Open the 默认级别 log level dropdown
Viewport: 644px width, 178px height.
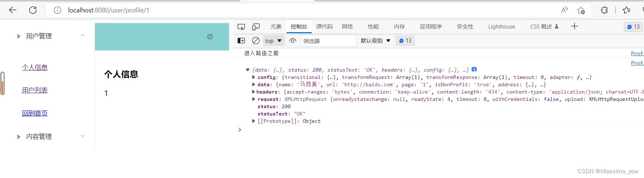[376, 41]
